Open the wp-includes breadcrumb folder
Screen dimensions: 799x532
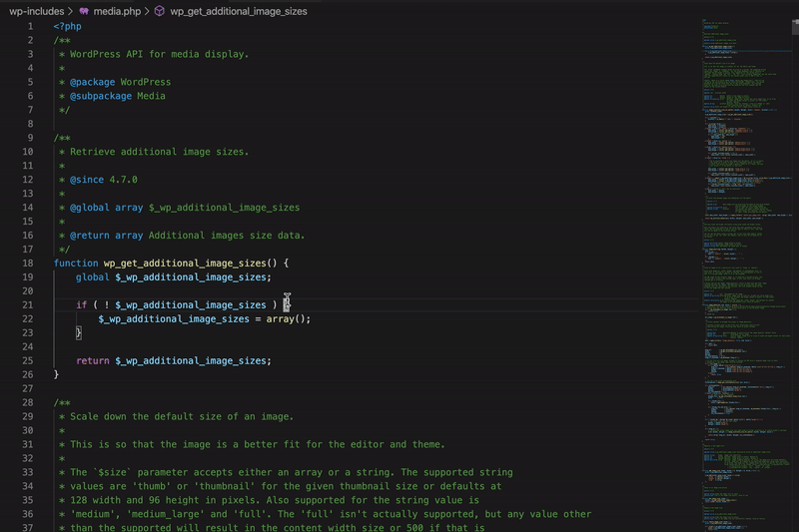pos(37,11)
